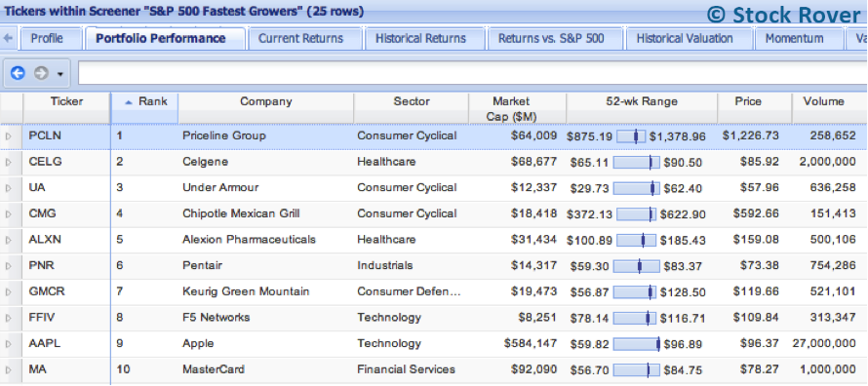Click the 754,286 volume value

[833, 266]
